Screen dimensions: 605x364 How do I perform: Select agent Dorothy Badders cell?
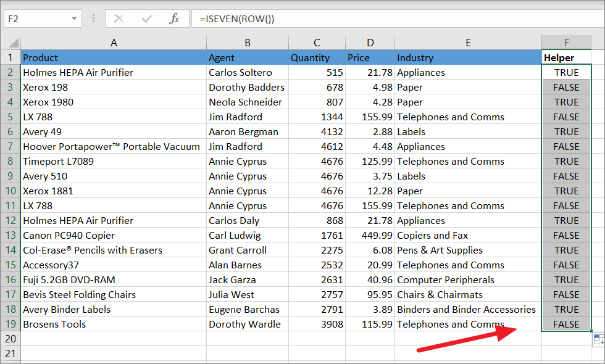pos(248,87)
